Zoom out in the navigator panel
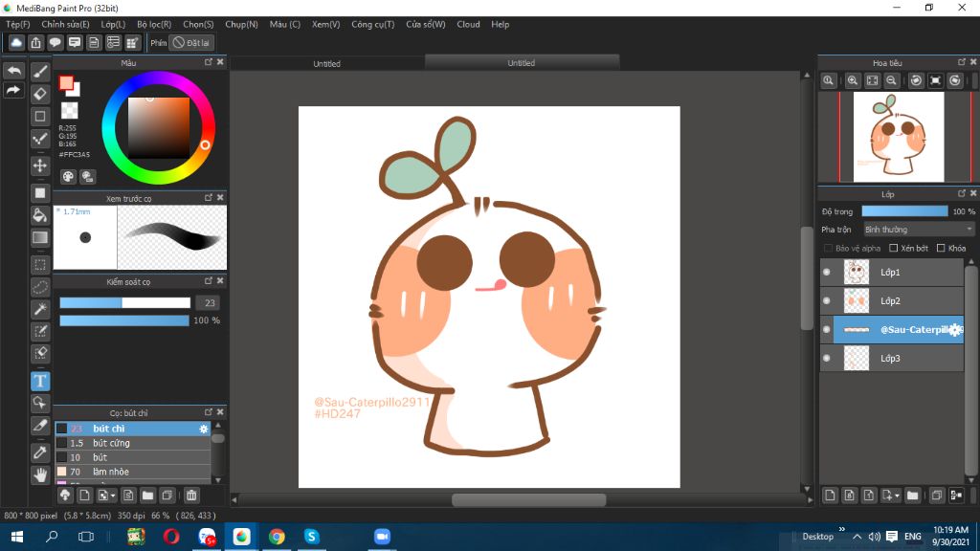This screenshot has height=551, width=980. 892,80
